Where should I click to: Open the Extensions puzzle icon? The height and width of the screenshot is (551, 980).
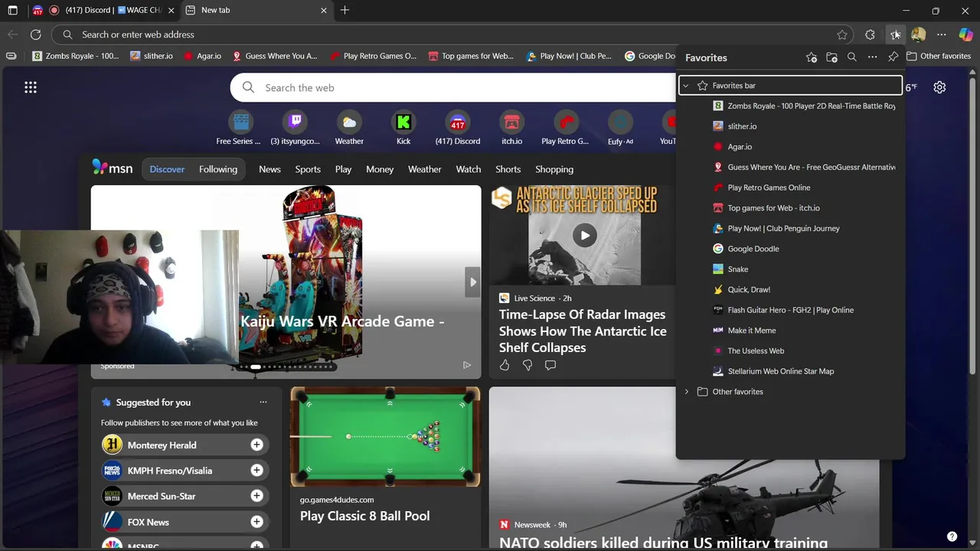(870, 34)
